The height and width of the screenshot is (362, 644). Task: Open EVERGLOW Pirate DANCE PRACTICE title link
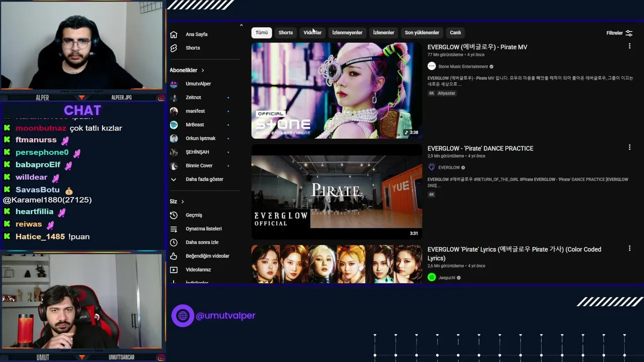point(480,148)
